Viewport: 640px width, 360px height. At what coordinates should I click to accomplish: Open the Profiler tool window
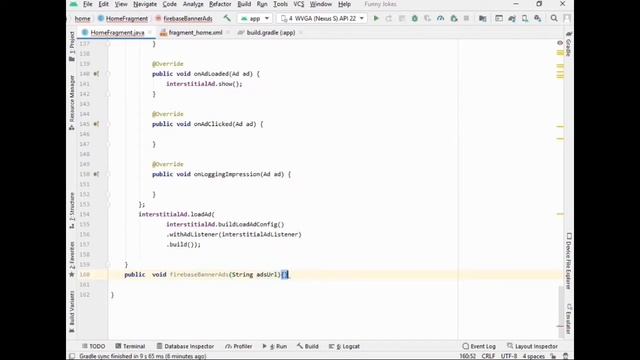[x=239, y=346]
